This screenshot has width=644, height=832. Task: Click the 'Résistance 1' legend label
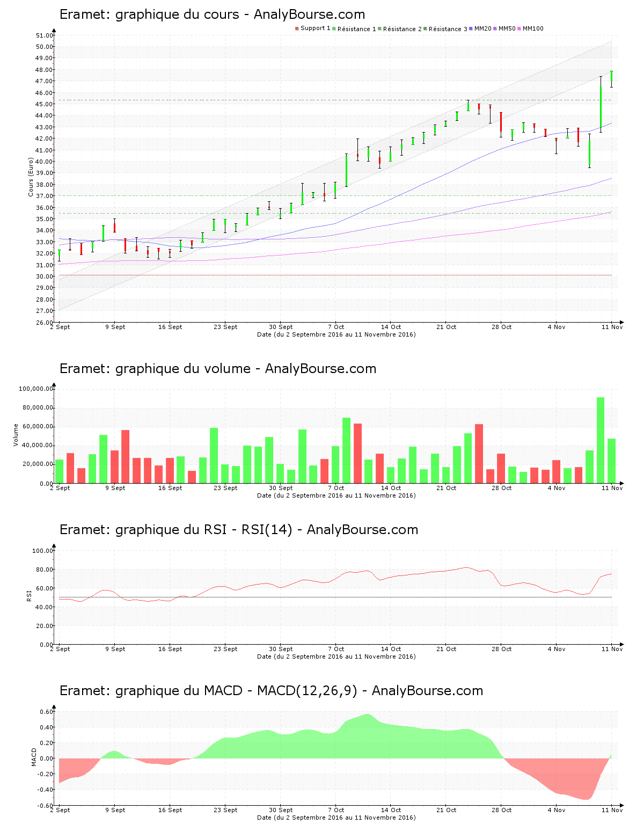point(356,29)
